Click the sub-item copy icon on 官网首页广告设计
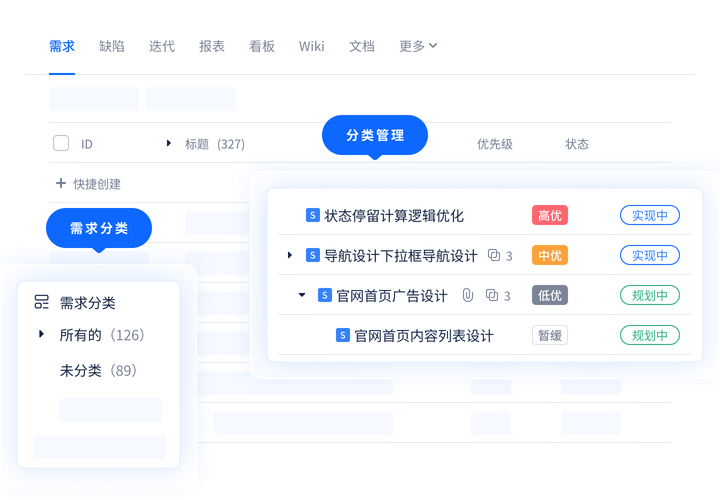Screen dimensions: 720x500 tap(492, 295)
